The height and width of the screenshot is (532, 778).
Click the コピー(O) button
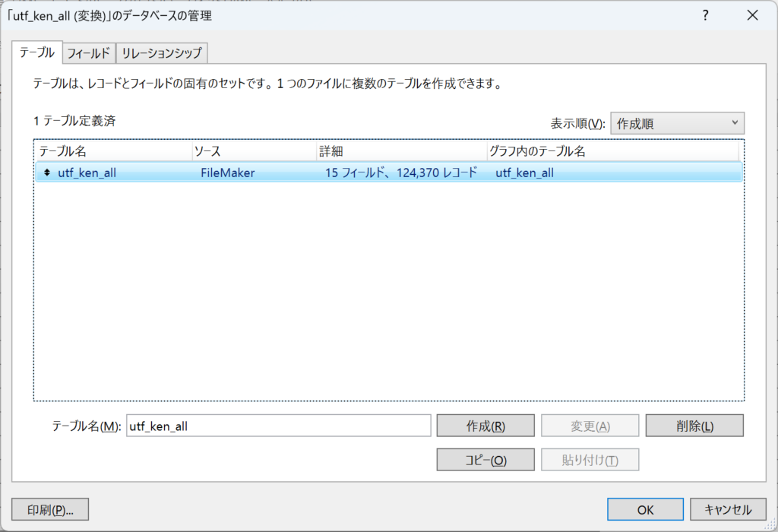[x=485, y=460]
